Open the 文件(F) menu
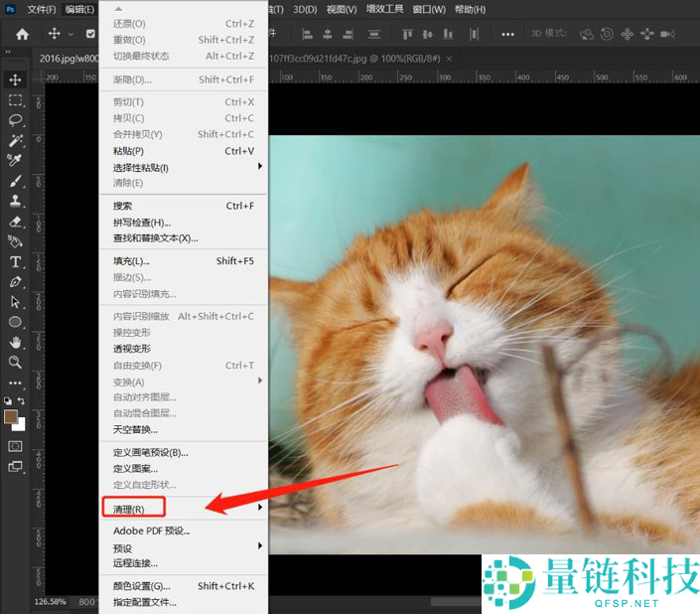 (x=42, y=9)
